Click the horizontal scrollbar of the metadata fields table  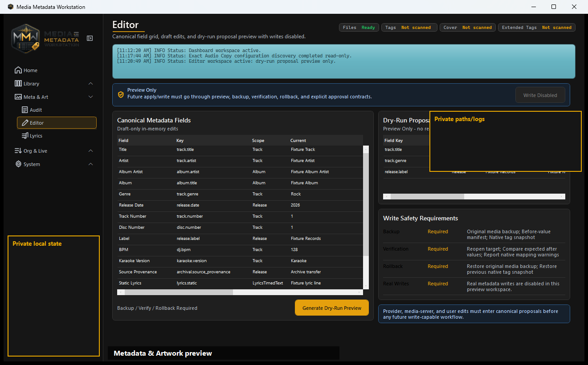[240, 292]
